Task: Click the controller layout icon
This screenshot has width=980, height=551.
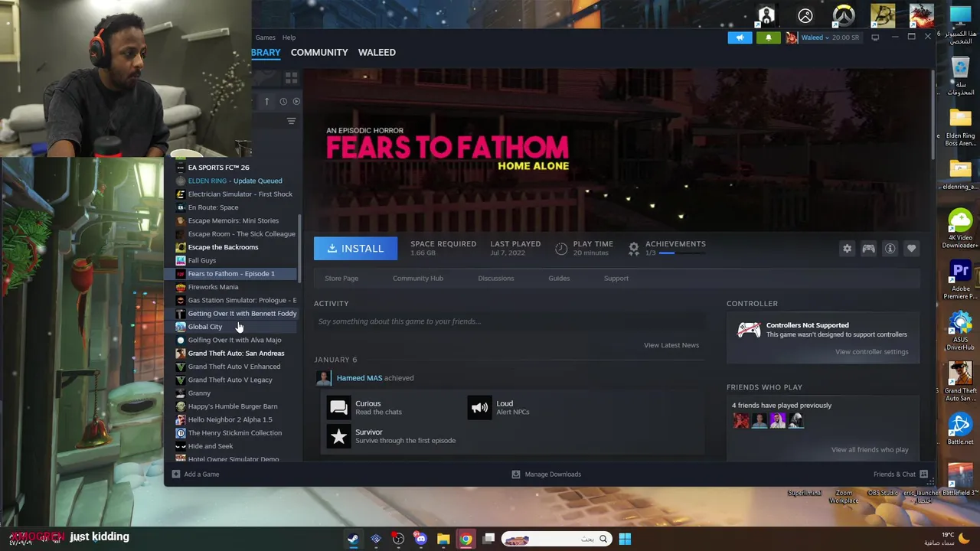Action: [x=868, y=249]
